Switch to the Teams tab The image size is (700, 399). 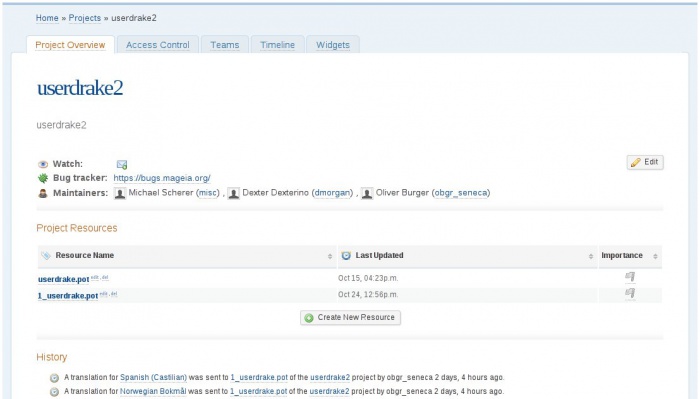tap(225, 45)
